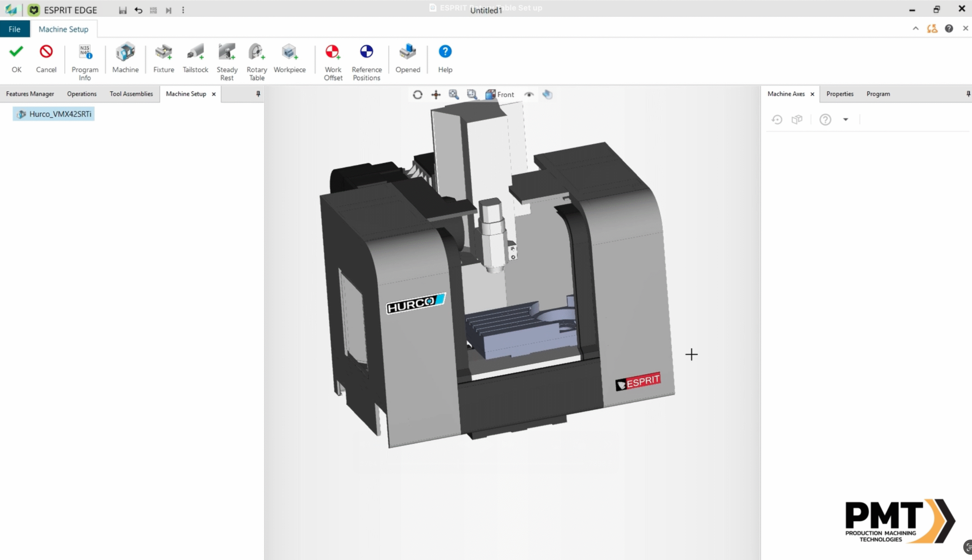The image size is (972, 560).
Task: Expand the Machine Axes toolbar dropdown arrow
Action: (x=846, y=120)
